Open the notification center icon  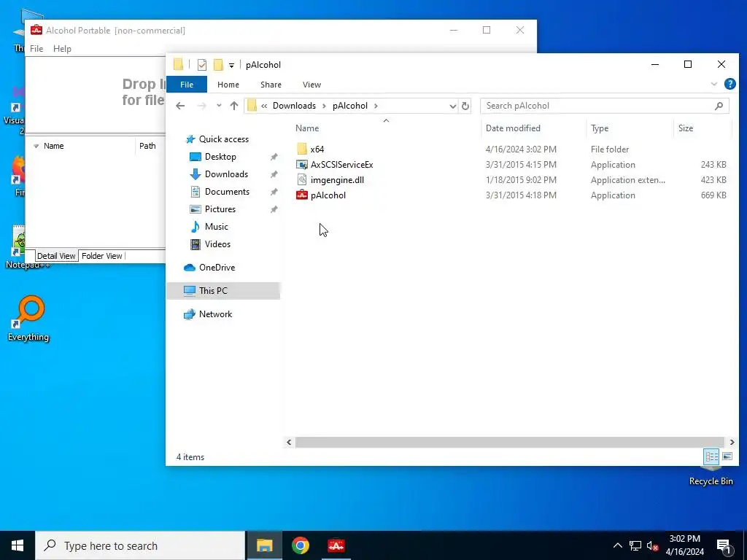[724, 545]
